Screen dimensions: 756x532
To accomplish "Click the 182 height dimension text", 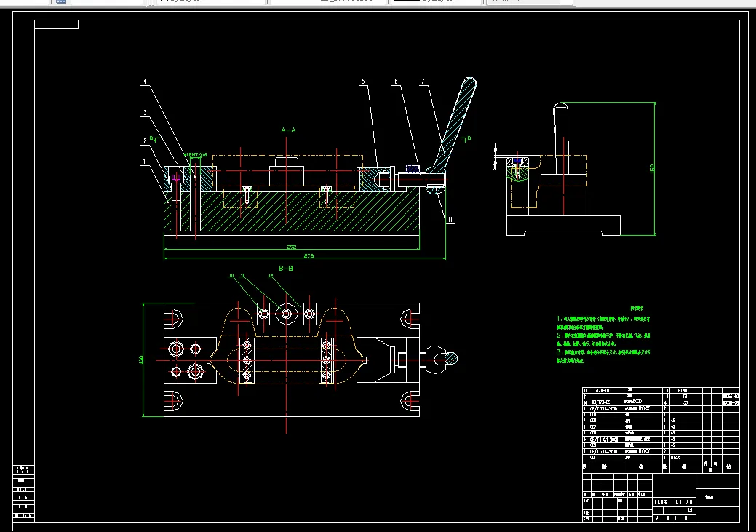I will [652, 169].
